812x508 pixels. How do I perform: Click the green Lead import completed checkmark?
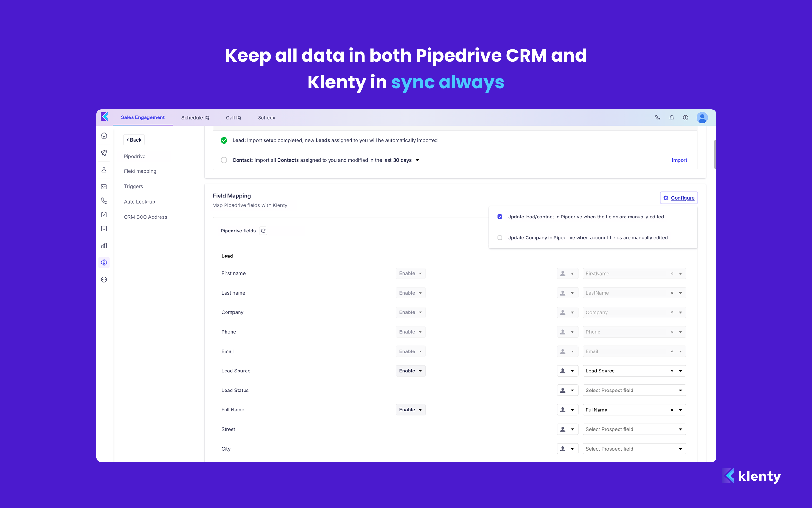(x=224, y=140)
